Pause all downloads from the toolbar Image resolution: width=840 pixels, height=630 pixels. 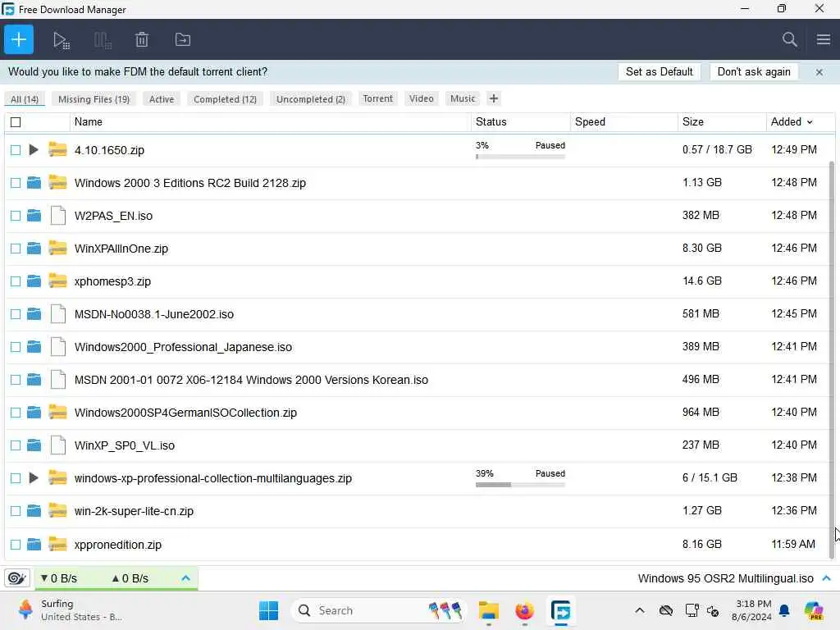tap(102, 40)
